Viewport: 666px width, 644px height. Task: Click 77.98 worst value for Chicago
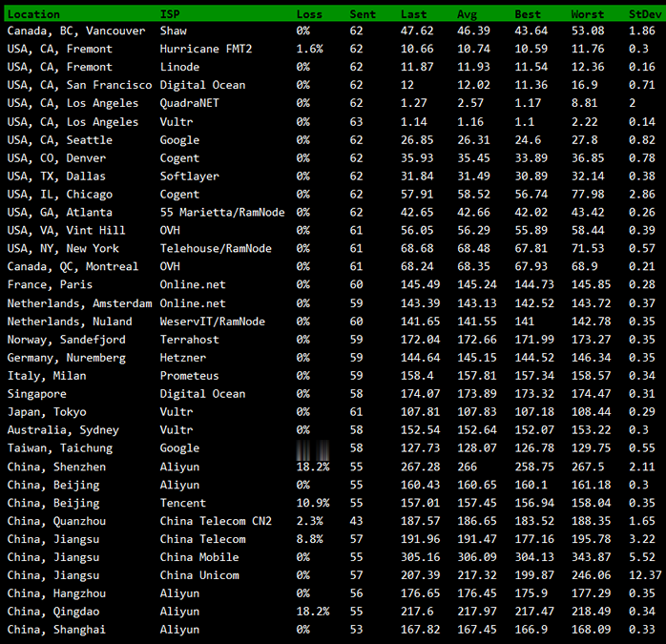(x=588, y=194)
